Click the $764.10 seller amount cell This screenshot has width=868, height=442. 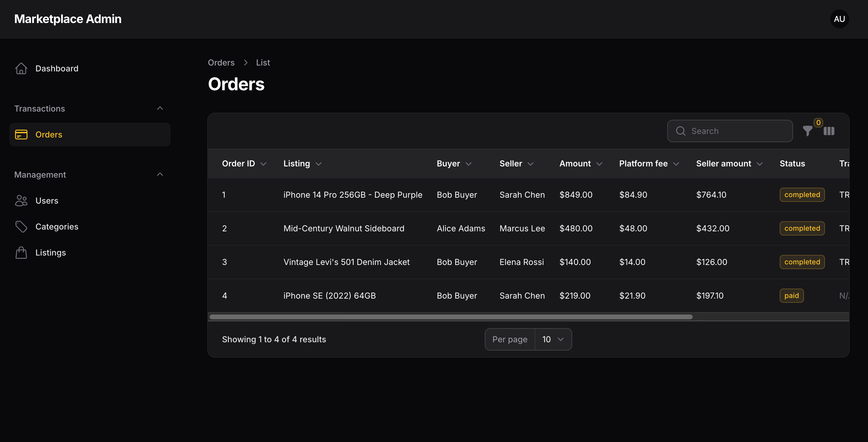[x=711, y=194]
